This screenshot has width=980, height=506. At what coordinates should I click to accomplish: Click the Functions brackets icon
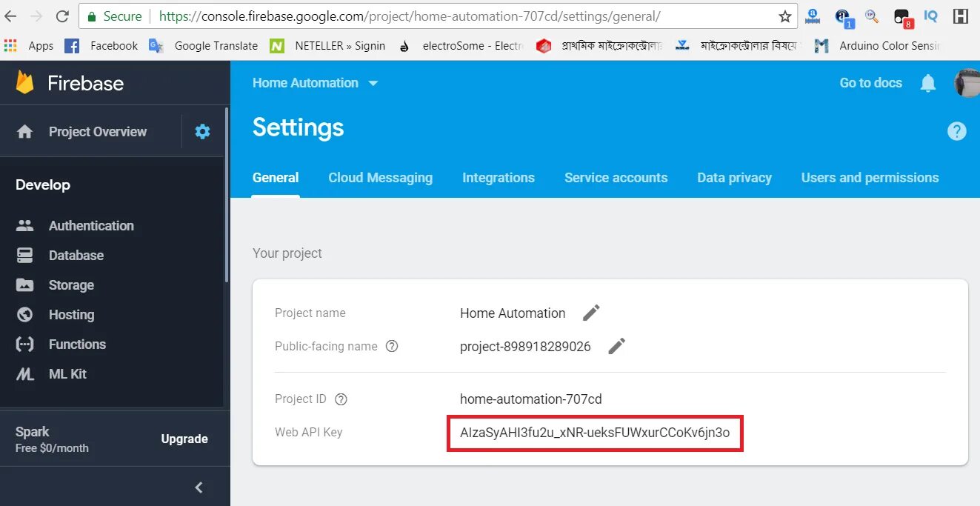coord(25,344)
